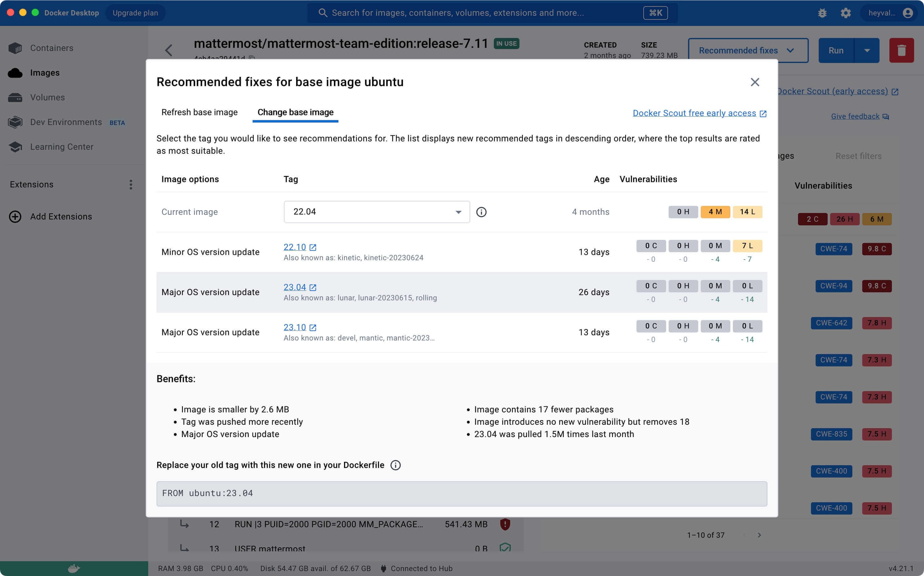Click the Docker Scout free early access icon
Viewport: 924px width, 576px height.
(x=763, y=113)
